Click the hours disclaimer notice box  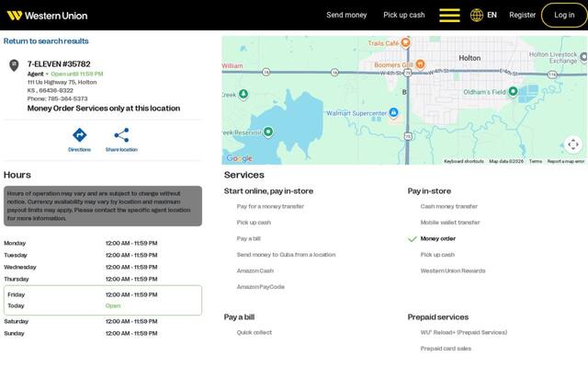tap(103, 206)
